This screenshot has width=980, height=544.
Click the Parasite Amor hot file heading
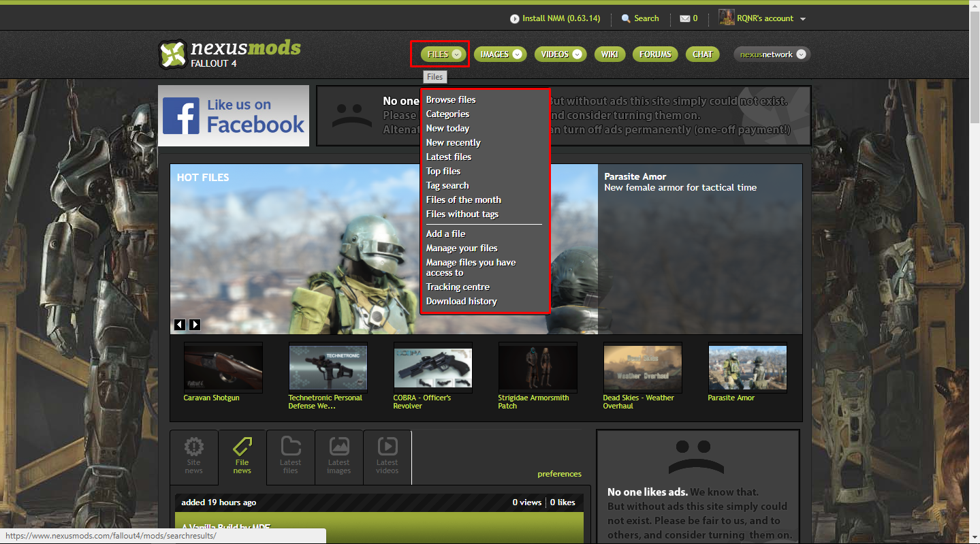pyautogui.click(x=635, y=176)
